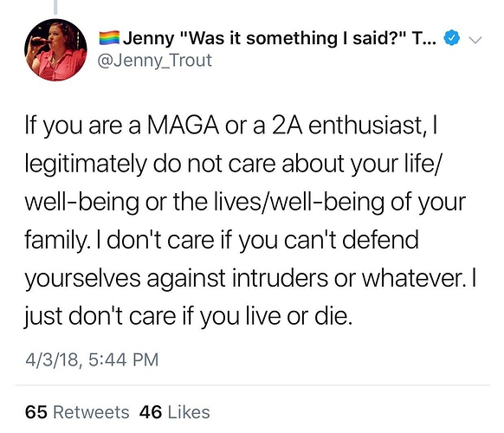Click the divider line above retweet counts
The width and height of the screenshot is (504, 433).
(x=252, y=385)
